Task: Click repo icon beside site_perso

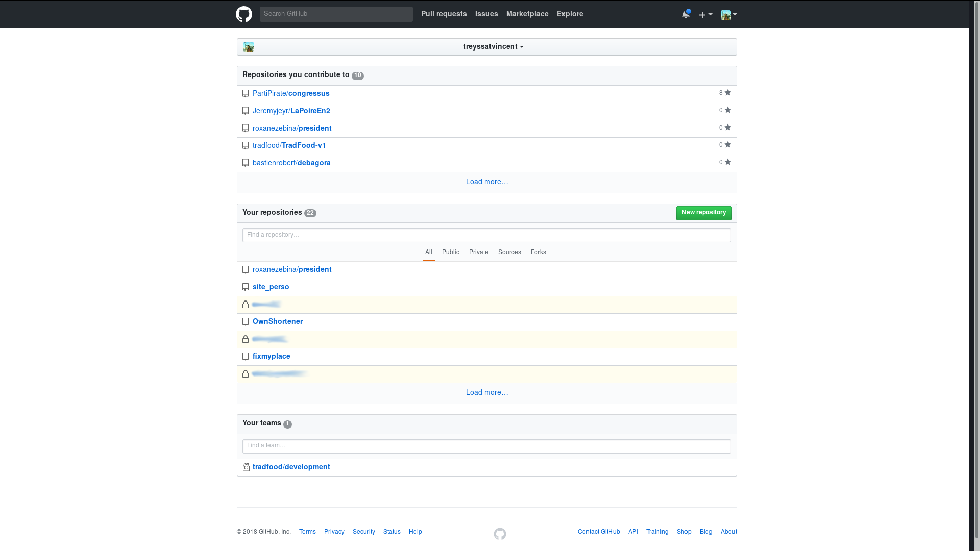Action: [x=246, y=287]
